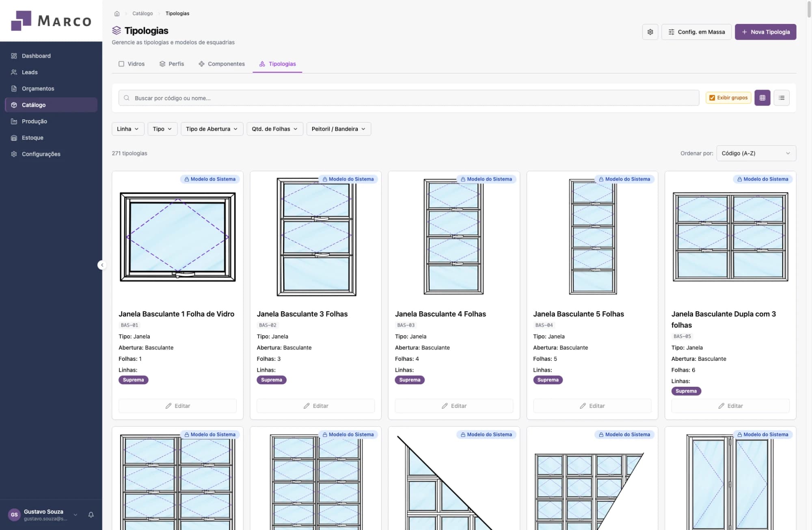This screenshot has width=812, height=530.
Task: Click the Leads people icon
Action: point(14,72)
